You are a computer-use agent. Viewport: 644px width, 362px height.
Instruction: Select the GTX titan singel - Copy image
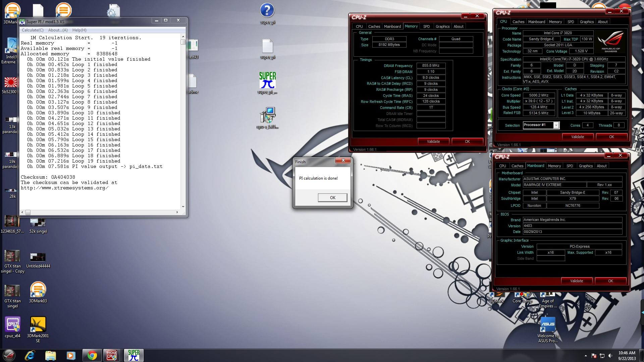(12, 262)
